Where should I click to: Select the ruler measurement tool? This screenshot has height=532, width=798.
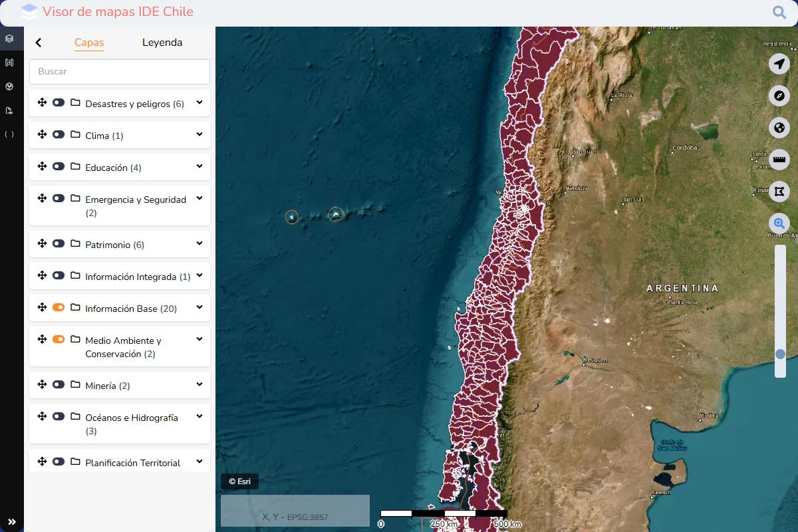(779, 160)
